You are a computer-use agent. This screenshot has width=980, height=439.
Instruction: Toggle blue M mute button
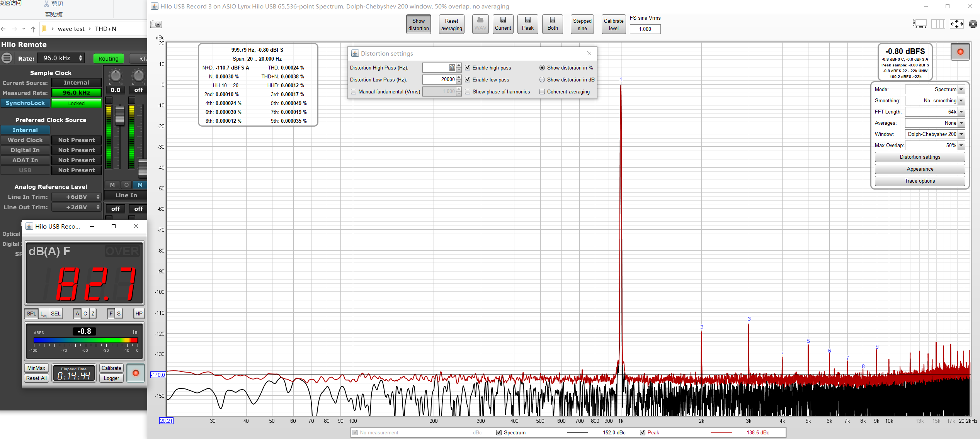140,185
